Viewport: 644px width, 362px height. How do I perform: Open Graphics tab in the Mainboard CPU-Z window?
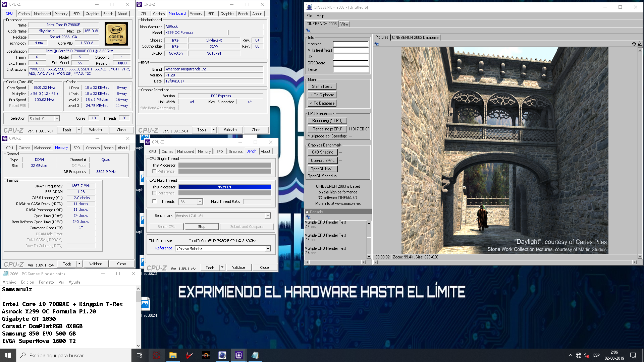point(227,14)
